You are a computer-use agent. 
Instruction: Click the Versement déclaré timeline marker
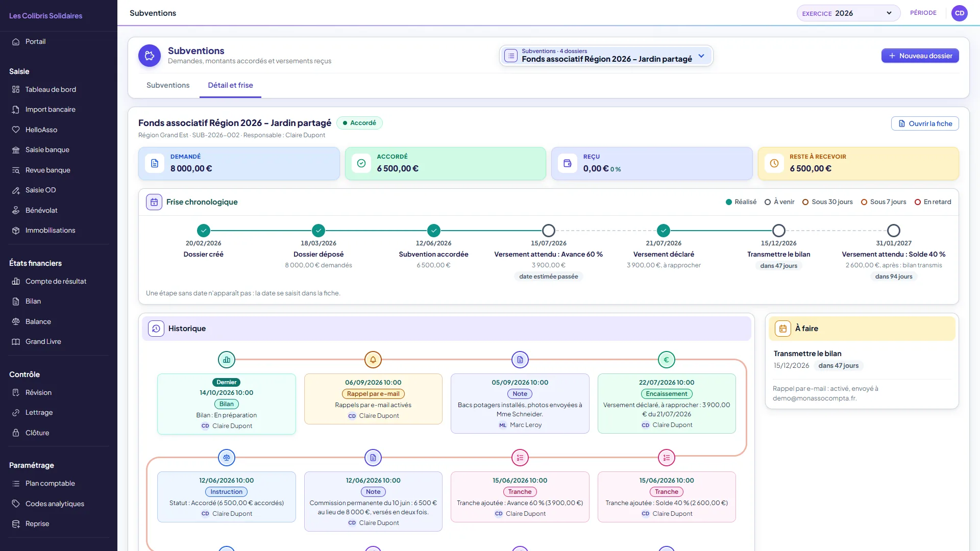point(664,231)
